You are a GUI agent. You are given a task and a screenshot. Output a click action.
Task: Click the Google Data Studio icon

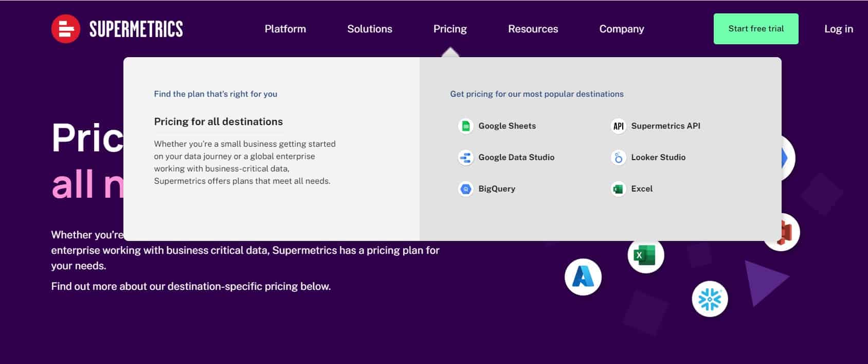coord(466,158)
